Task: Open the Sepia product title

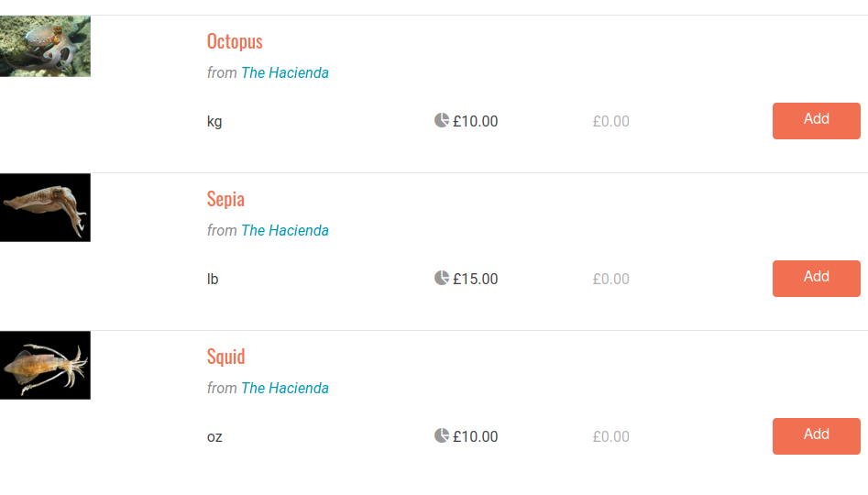Action: tap(225, 199)
